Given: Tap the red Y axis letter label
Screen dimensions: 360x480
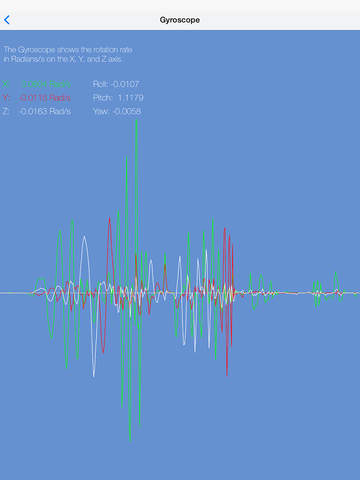Looking at the screenshot, I should [x=6, y=98].
